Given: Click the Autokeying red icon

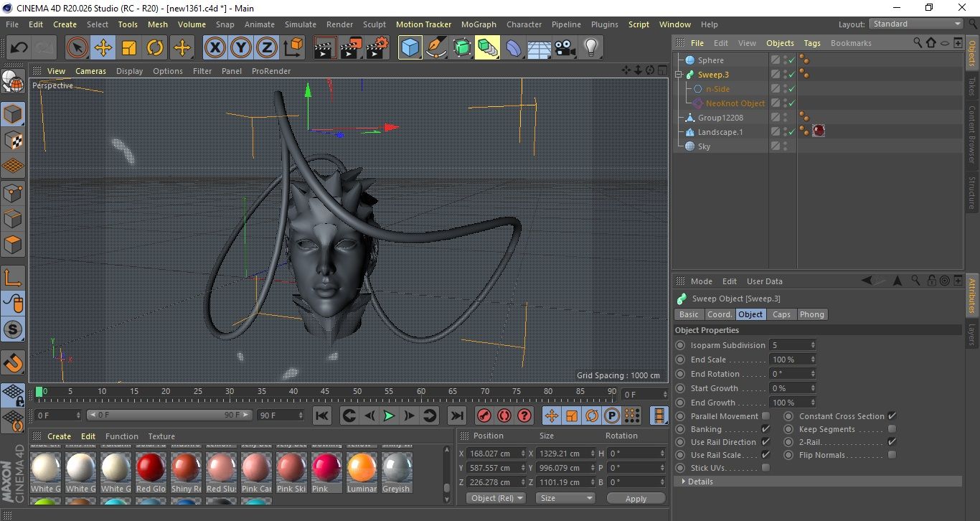Looking at the screenshot, I should click(x=504, y=415).
